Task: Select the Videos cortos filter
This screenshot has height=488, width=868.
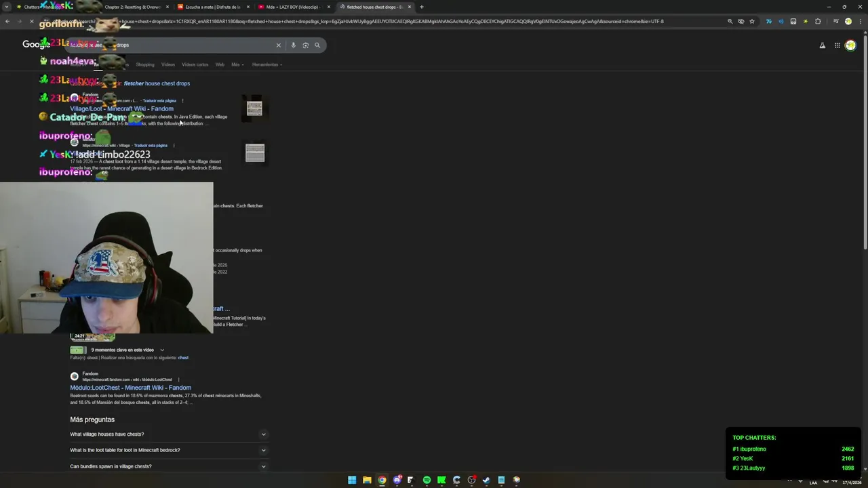Action: pos(195,64)
